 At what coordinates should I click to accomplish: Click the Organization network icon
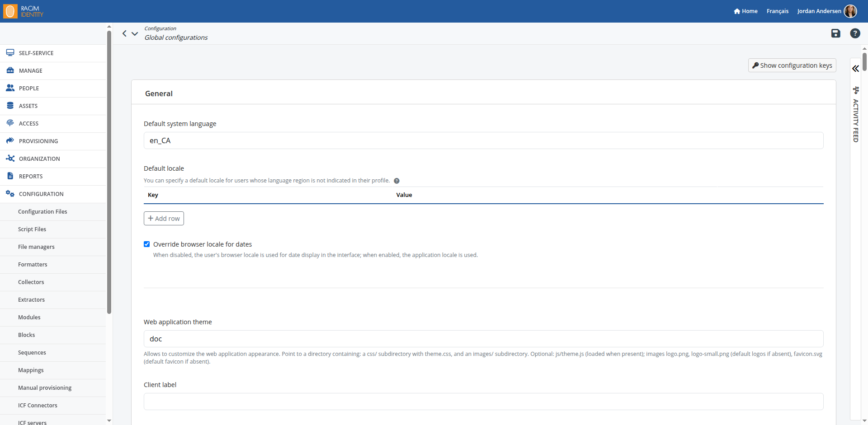10,159
